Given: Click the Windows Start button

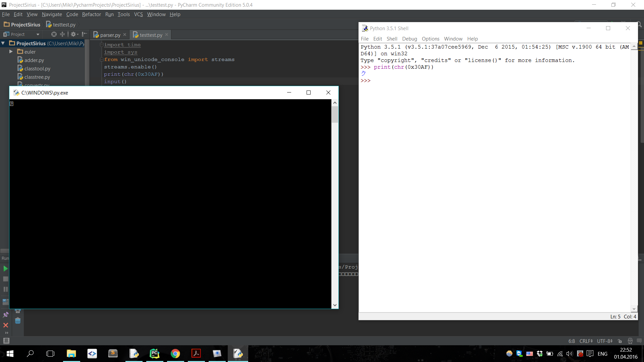Looking at the screenshot, I should pyautogui.click(x=10, y=354).
